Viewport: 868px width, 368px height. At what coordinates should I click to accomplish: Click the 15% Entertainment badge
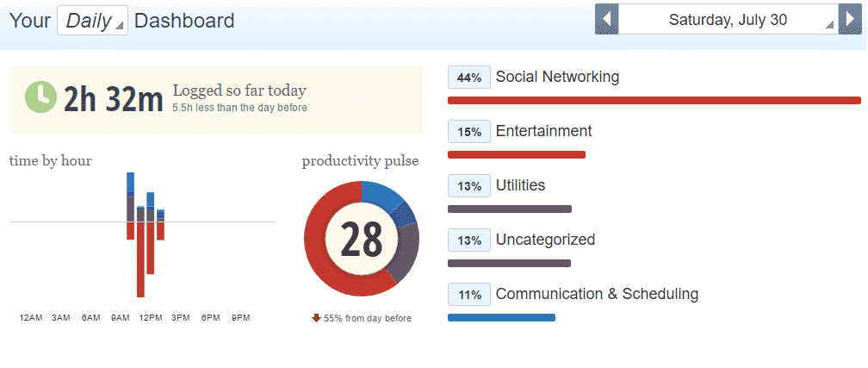468,132
